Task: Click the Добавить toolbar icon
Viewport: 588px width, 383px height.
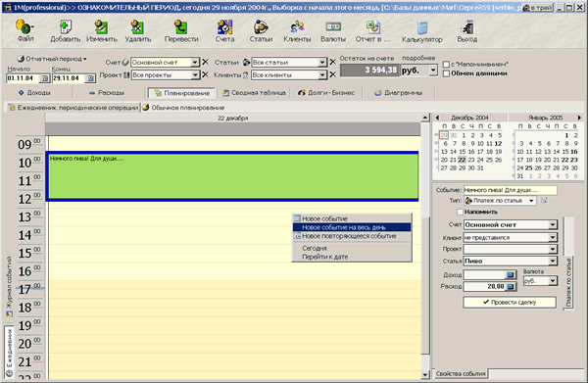Action: 66,30
